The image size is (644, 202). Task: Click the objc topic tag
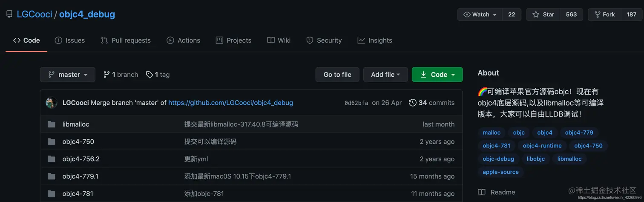(519, 133)
